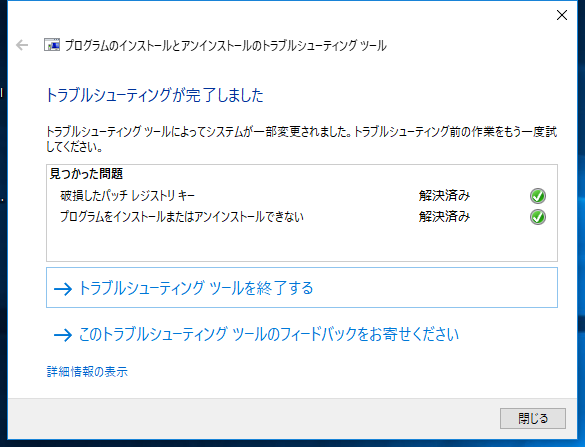Image resolution: width=585 pixels, height=447 pixels.
Task: Click green checkmark for 破損したパッチ レジストリ キー
Action: point(538,196)
